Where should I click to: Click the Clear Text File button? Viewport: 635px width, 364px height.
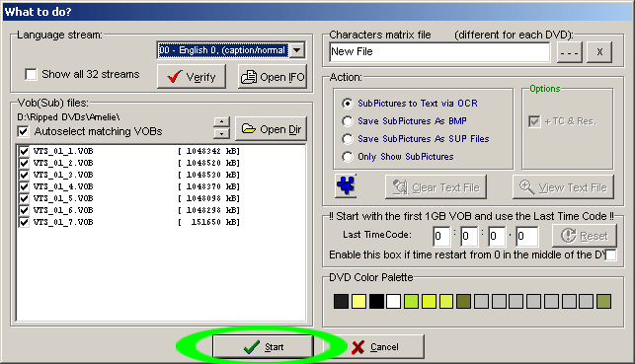436,186
